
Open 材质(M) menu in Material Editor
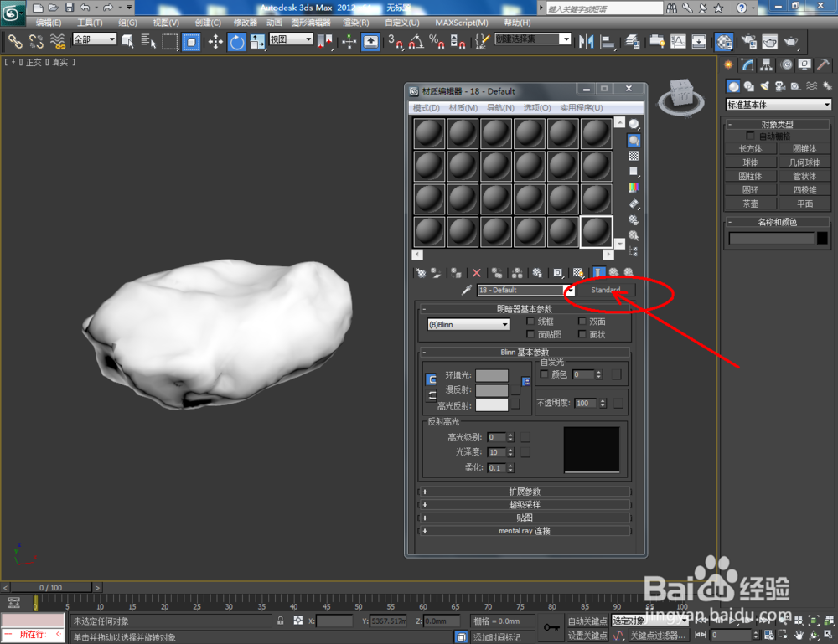click(x=463, y=107)
